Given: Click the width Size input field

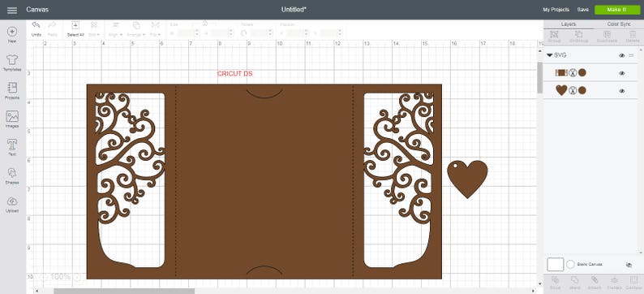Looking at the screenshot, I should [185, 33].
